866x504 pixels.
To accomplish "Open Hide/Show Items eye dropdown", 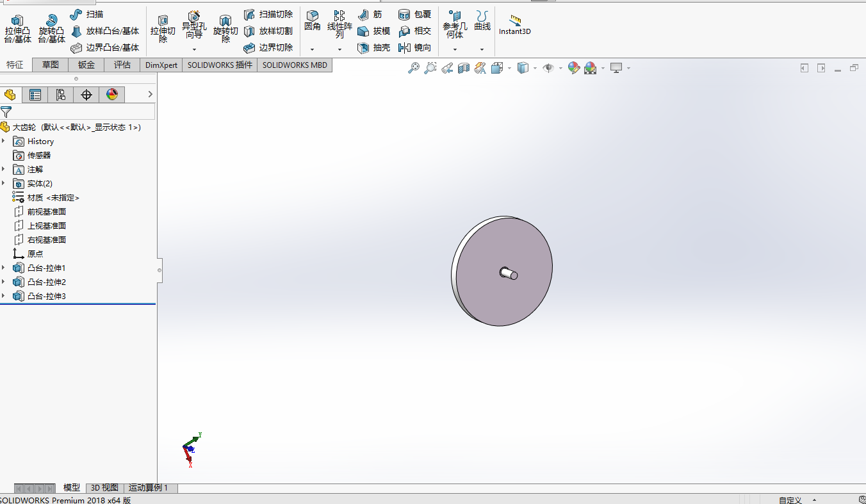I will point(560,68).
